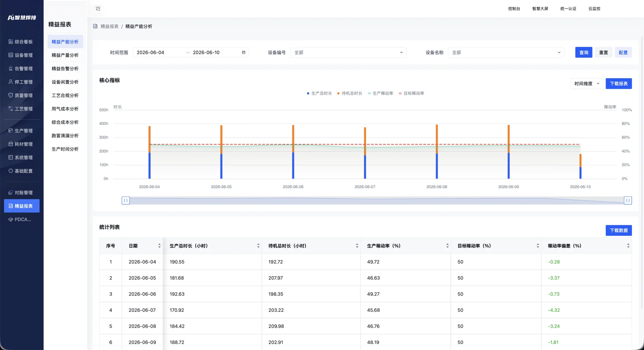The image size is (644, 350).
Task: Click the 2026-06-06 bar in chart
Action: tap(293, 152)
